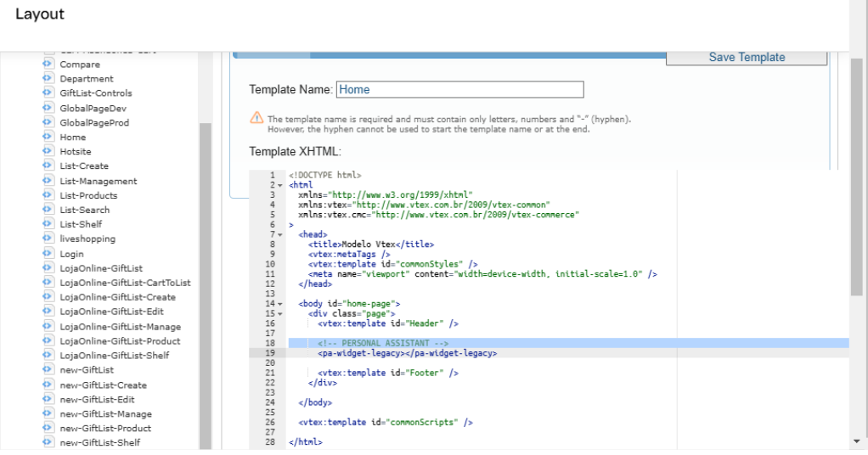
Task: Click the List-Products template icon
Action: pos(48,195)
